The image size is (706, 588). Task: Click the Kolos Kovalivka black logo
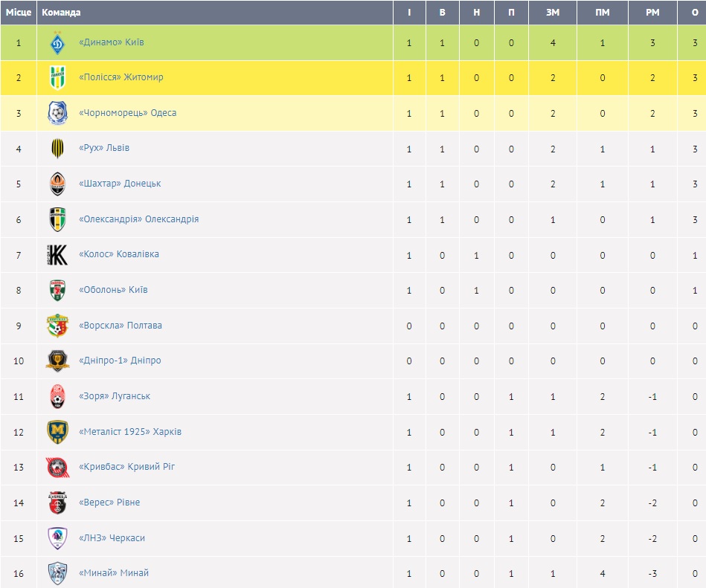58,255
